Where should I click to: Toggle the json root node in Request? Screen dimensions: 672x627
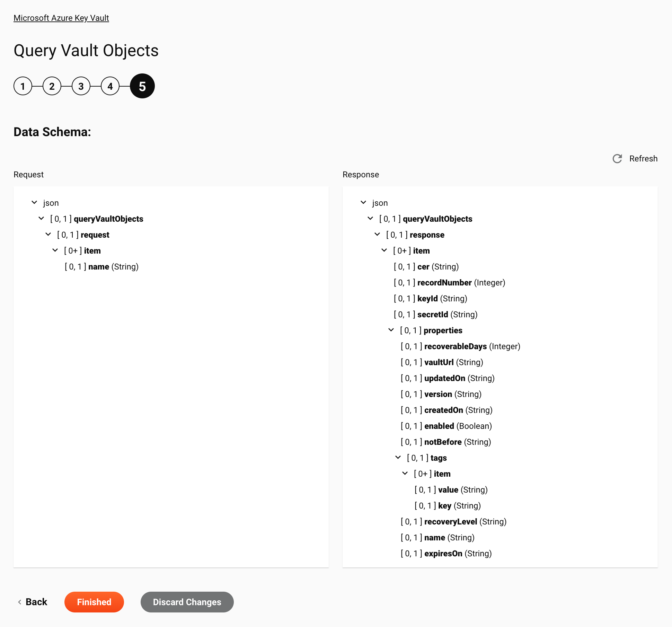click(34, 202)
